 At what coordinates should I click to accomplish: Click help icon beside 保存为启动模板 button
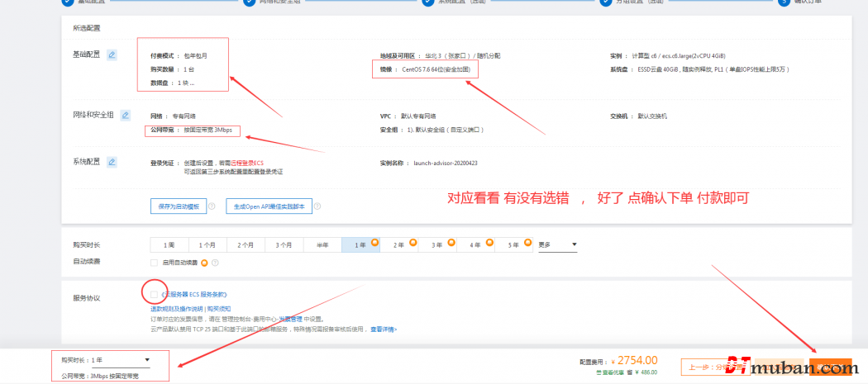(x=212, y=206)
